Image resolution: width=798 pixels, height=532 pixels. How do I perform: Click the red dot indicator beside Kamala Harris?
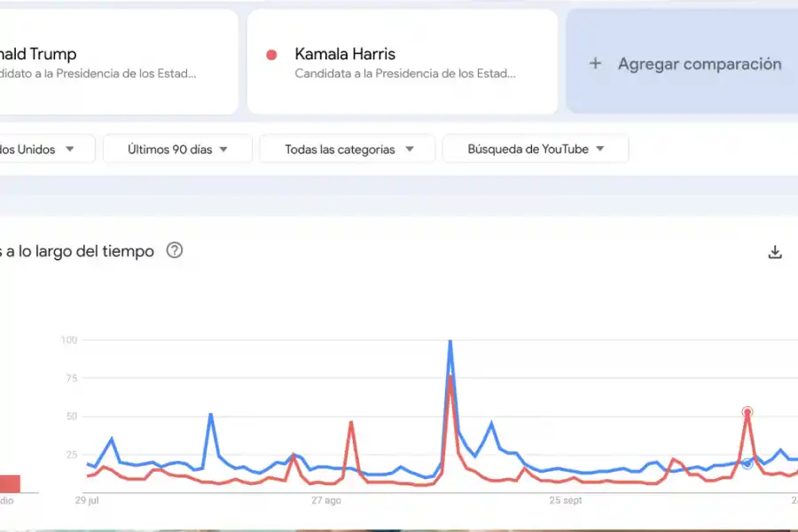[272, 54]
